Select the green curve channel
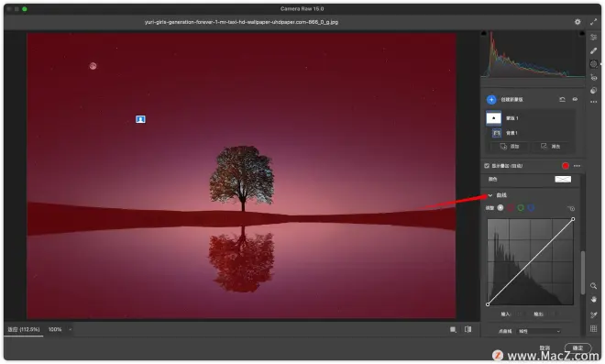 (521, 207)
